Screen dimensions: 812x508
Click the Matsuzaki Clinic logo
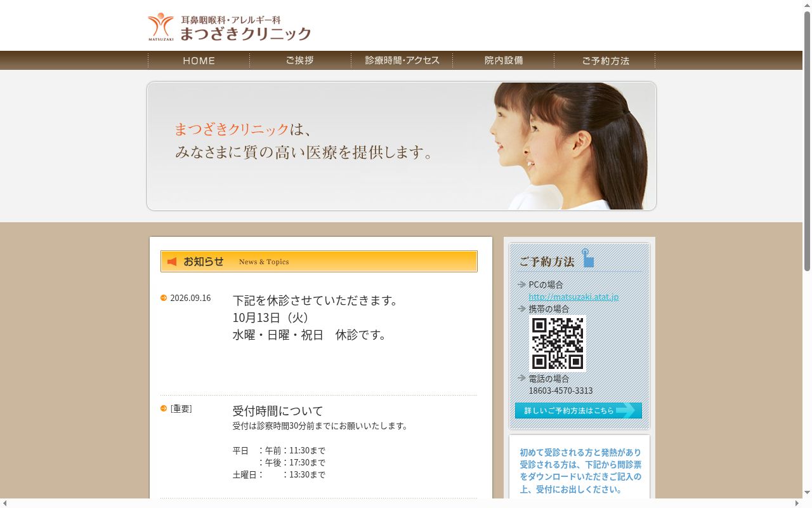[x=230, y=27]
